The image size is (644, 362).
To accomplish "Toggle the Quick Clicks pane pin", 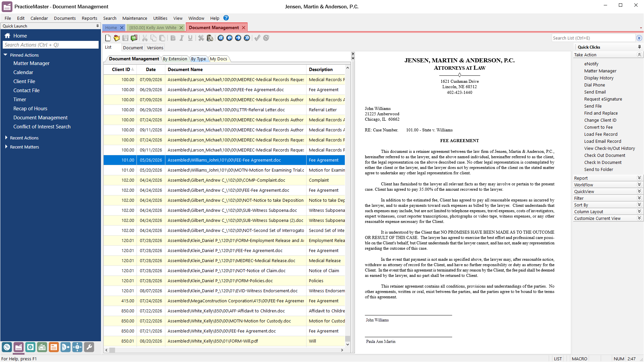I will (x=639, y=47).
